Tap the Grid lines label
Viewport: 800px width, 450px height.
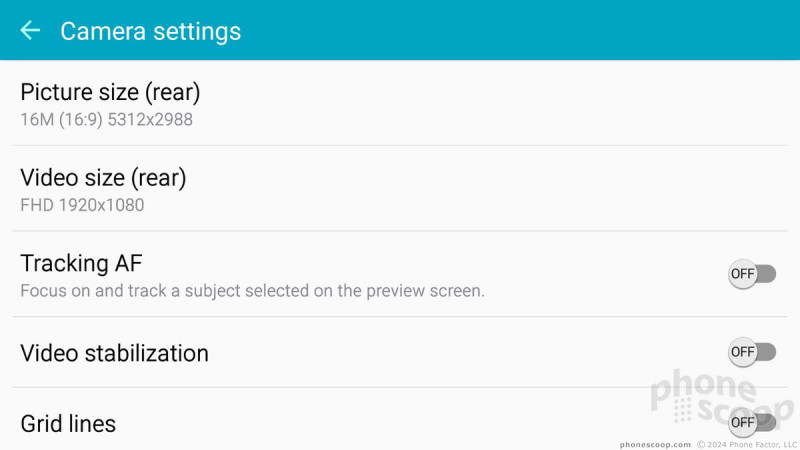68,424
